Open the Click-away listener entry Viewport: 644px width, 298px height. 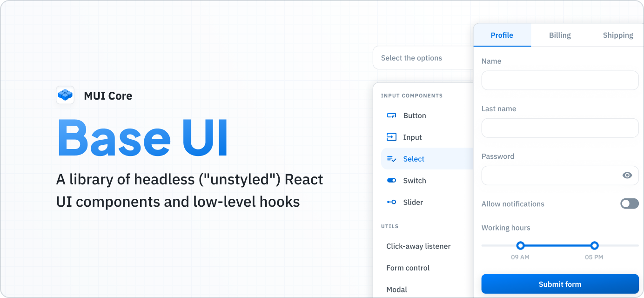(418, 246)
